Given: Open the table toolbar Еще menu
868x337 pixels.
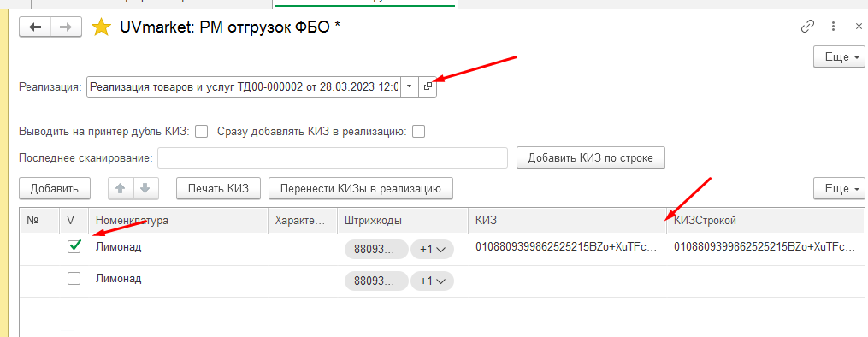Looking at the screenshot, I should (839, 188).
